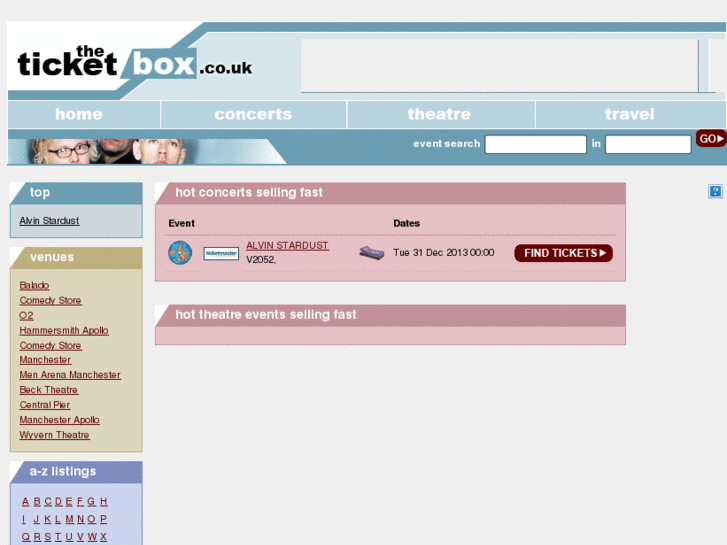Click the GO search button
Screen dimensions: 727x545
point(711,139)
